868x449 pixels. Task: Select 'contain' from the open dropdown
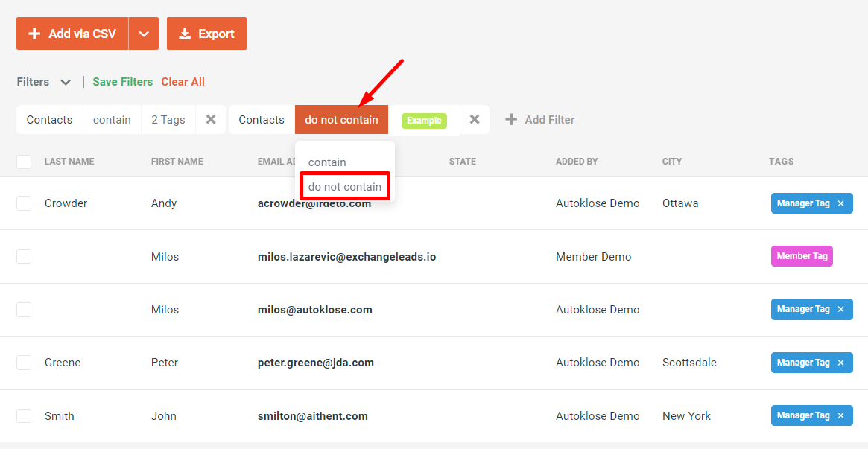tap(328, 162)
